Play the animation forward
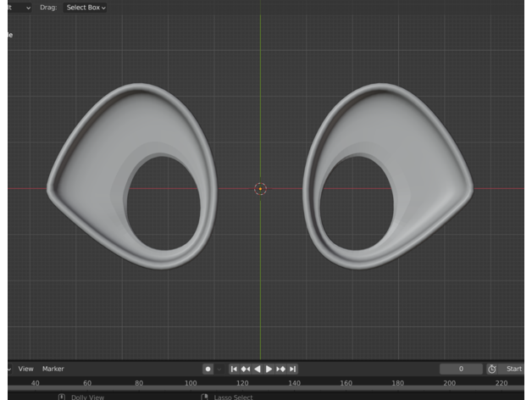 tap(269, 369)
